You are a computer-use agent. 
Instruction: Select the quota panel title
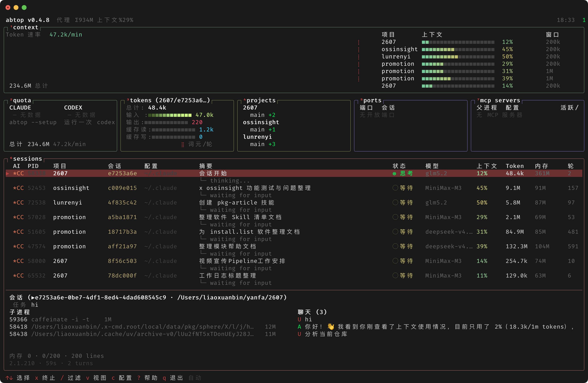pos(22,100)
